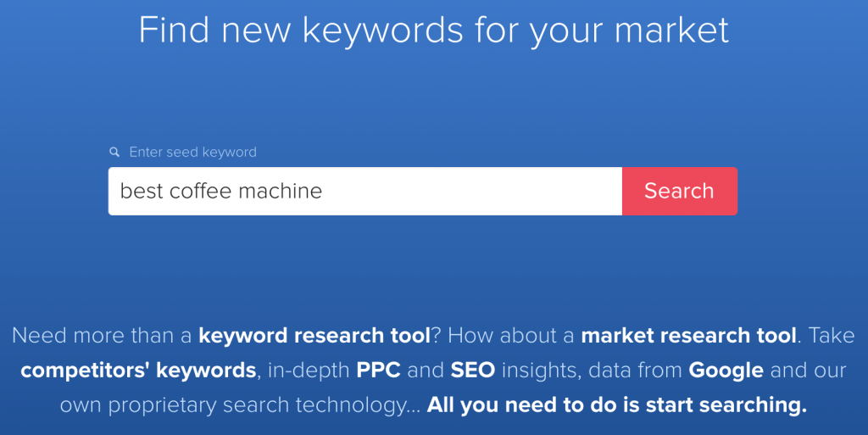868x435 pixels.
Task: Click the bold 'PPC' text
Action: pos(379,371)
